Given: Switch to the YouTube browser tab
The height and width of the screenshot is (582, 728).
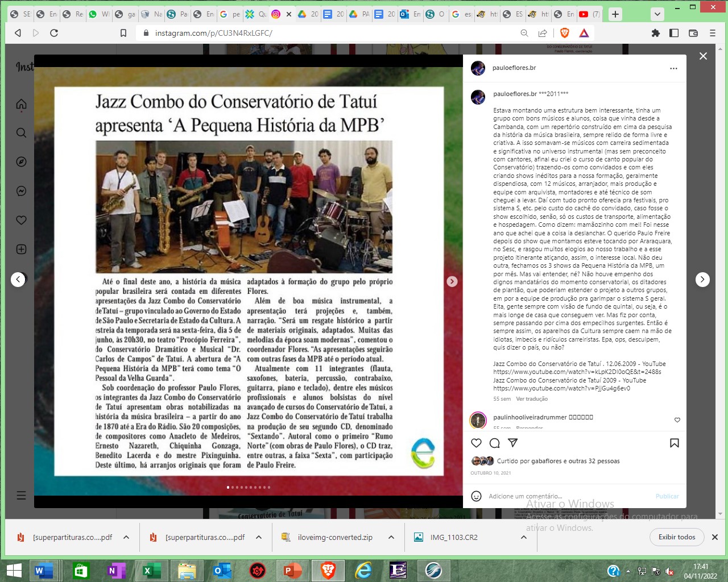Looking at the screenshot, I should pyautogui.click(x=588, y=14).
